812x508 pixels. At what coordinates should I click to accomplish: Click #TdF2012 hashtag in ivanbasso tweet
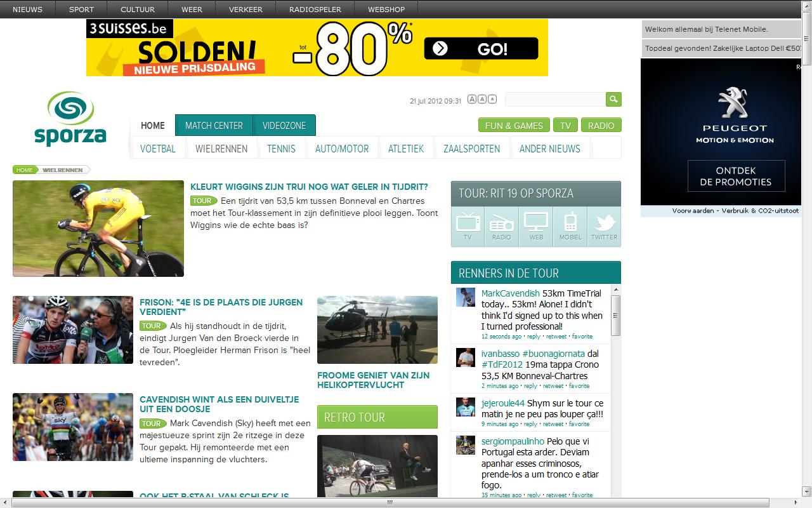(502, 364)
